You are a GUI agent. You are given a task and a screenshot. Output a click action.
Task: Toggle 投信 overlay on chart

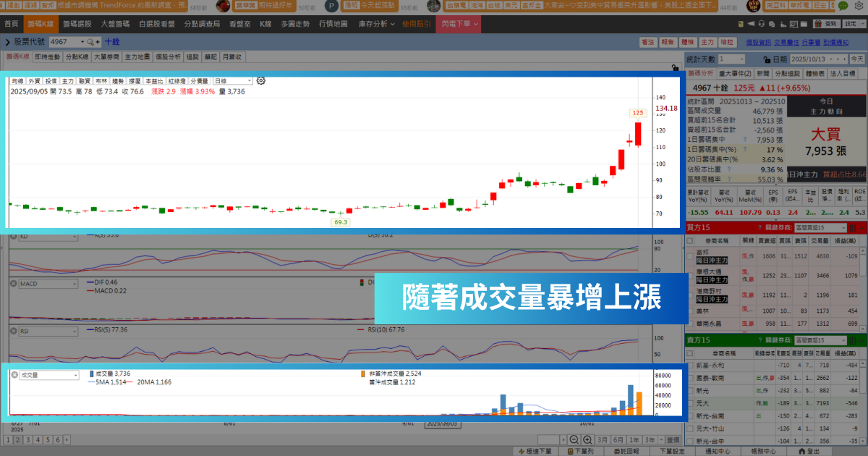point(51,82)
